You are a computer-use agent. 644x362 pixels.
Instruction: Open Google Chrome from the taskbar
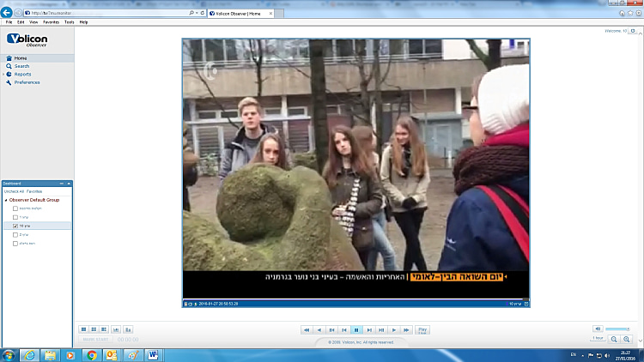click(x=92, y=354)
